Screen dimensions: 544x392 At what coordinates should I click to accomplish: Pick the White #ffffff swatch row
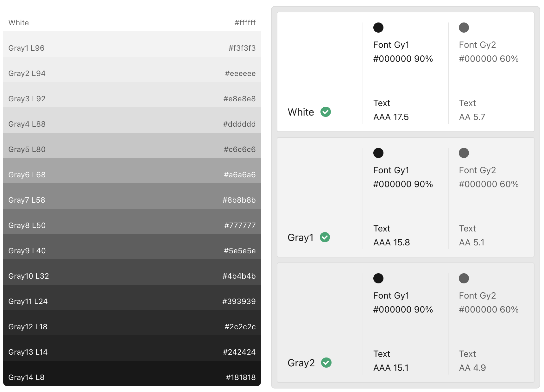pos(132,19)
